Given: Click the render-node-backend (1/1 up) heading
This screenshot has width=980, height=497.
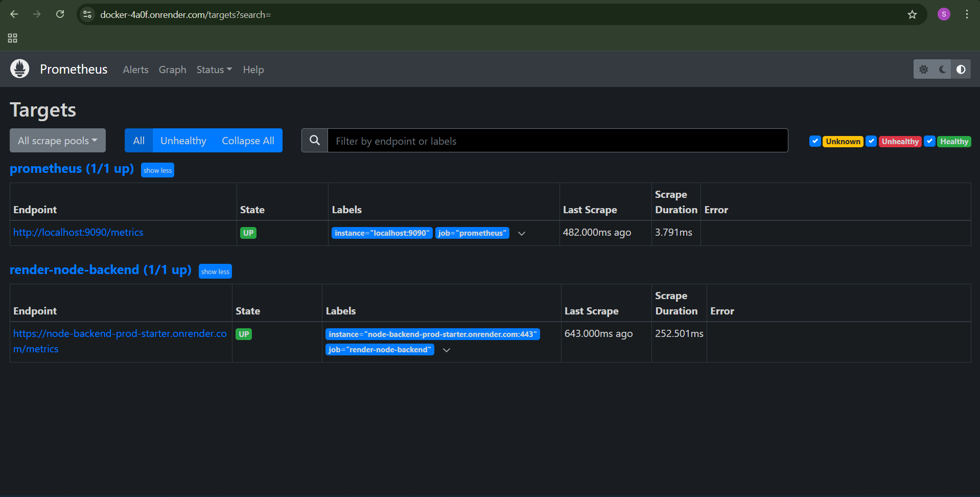Looking at the screenshot, I should 100,269.
